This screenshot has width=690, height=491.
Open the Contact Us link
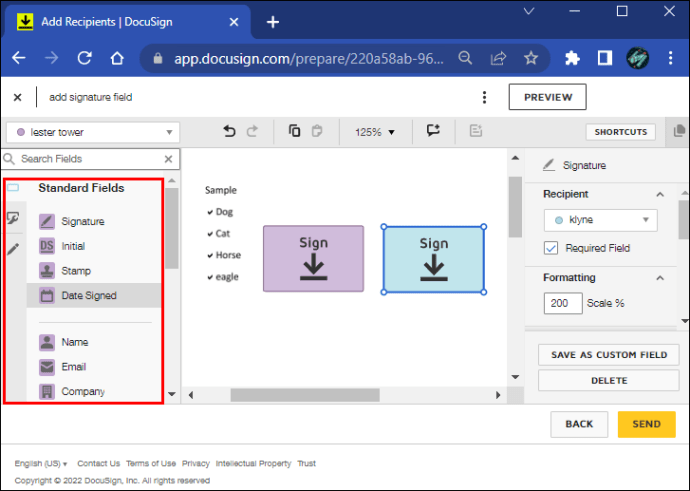click(99, 463)
